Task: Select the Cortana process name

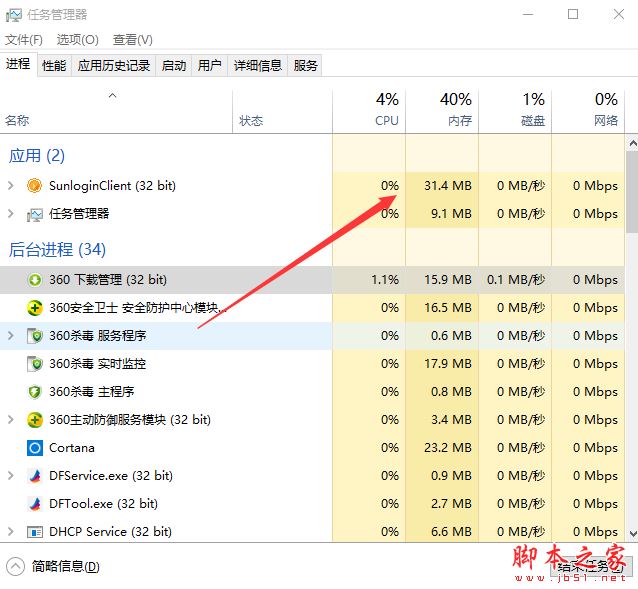Action: [72, 448]
